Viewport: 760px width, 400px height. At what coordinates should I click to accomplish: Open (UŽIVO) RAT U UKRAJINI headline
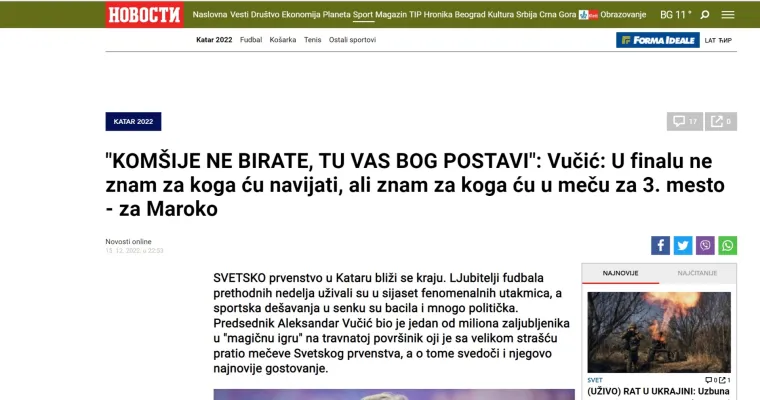[x=659, y=391]
